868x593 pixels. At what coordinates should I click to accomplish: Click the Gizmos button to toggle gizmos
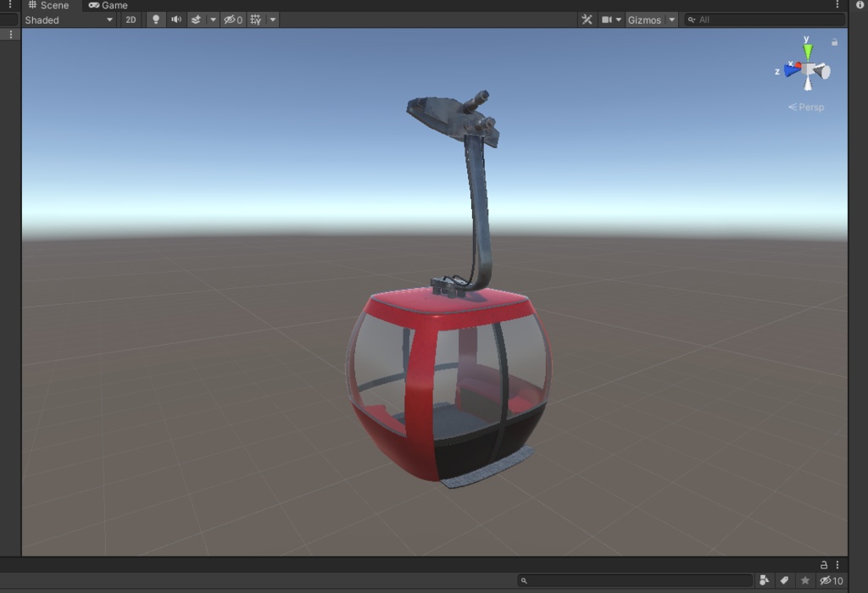tap(646, 19)
